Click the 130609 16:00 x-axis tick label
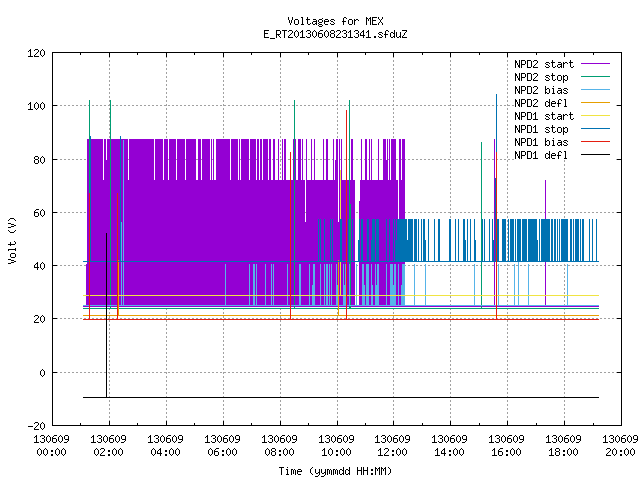The height and width of the screenshot is (480, 640). (x=507, y=446)
